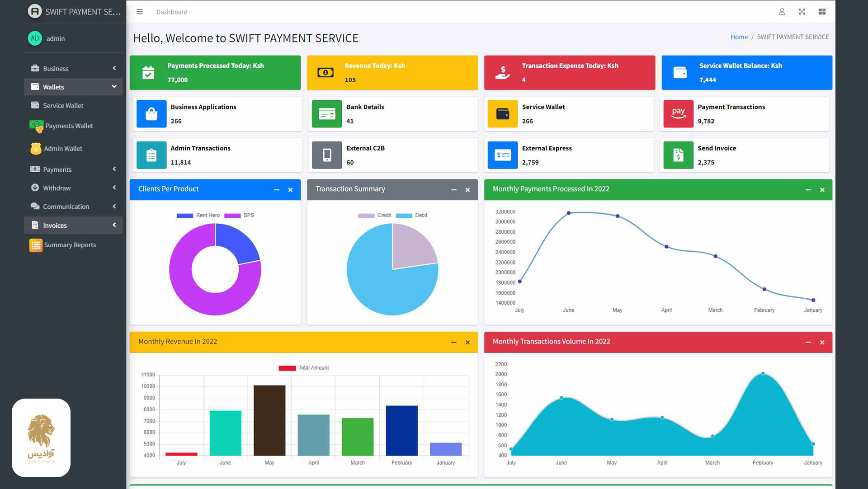Expand the Withdraw menu chevron

coord(114,188)
